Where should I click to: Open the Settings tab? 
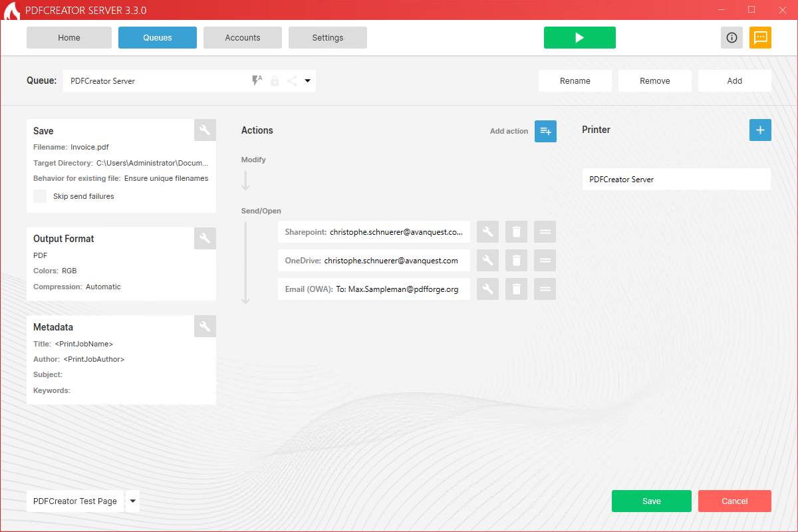click(328, 38)
